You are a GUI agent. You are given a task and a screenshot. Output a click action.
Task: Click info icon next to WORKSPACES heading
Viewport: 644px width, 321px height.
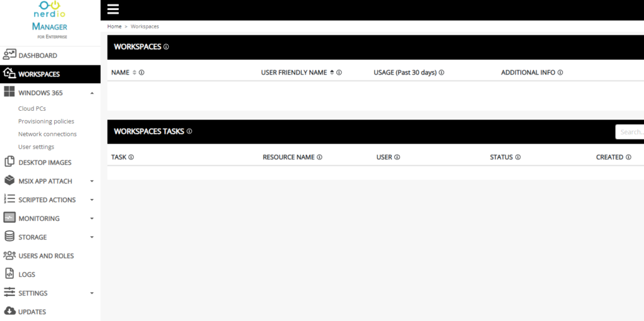(166, 47)
